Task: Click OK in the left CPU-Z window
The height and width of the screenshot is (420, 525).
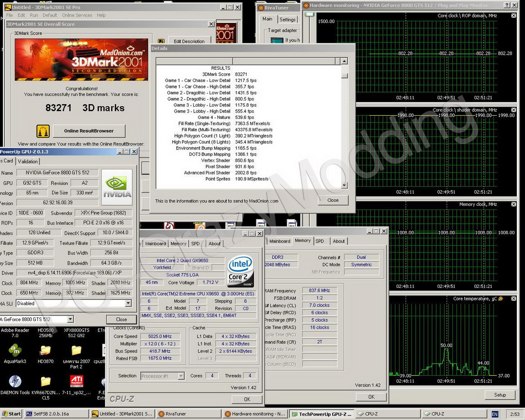Action: coord(247,399)
